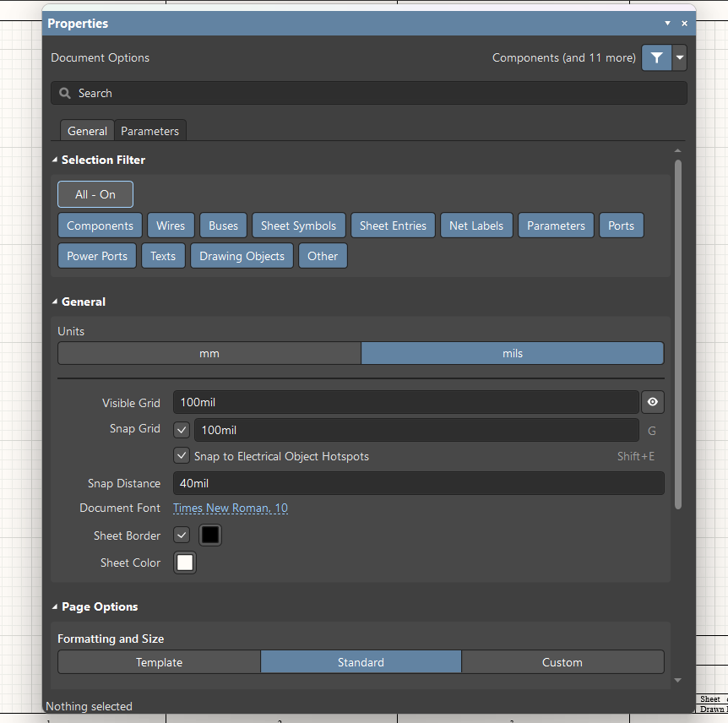Toggle the Buses selection filter
The height and width of the screenshot is (723, 728).
tap(223, 226)
